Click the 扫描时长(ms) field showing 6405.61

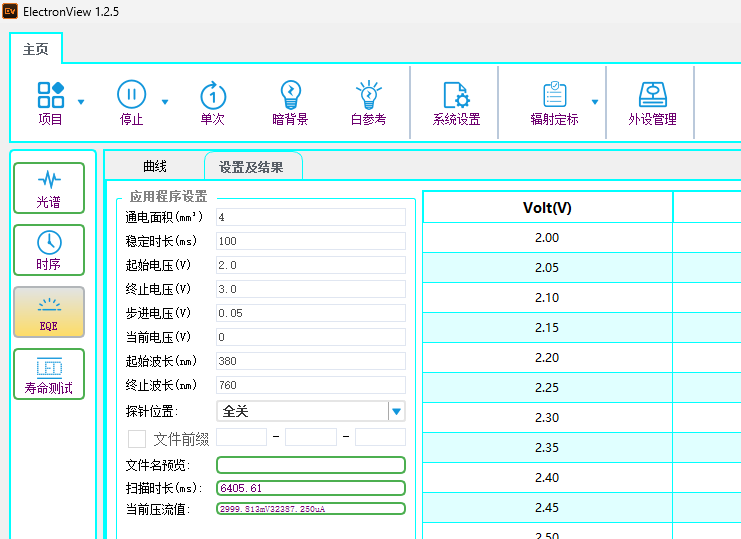[311, 488]
